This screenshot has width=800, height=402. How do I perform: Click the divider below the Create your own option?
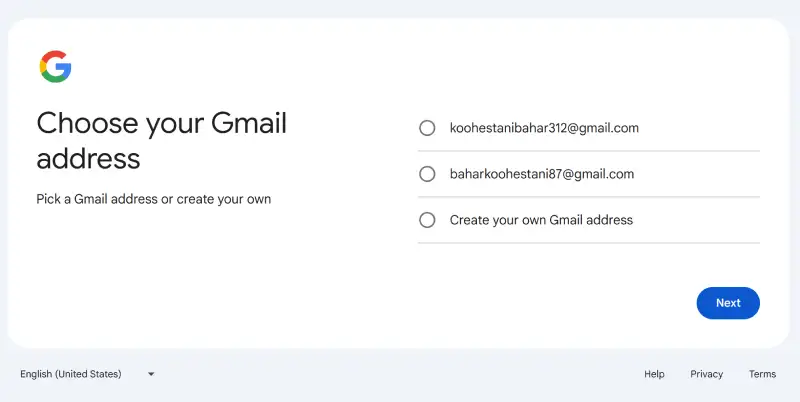point(588,243)
